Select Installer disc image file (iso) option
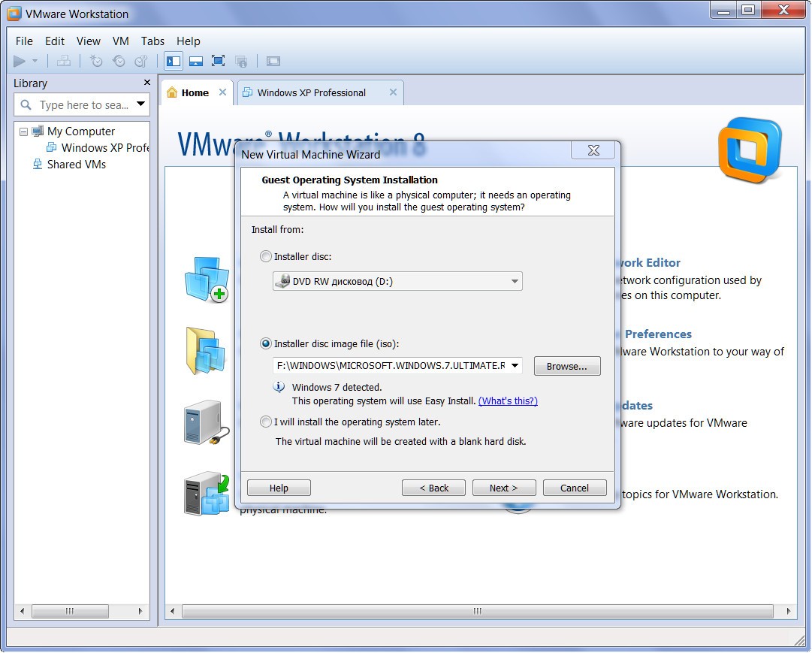The image size is (812, 653). [266, 343]
